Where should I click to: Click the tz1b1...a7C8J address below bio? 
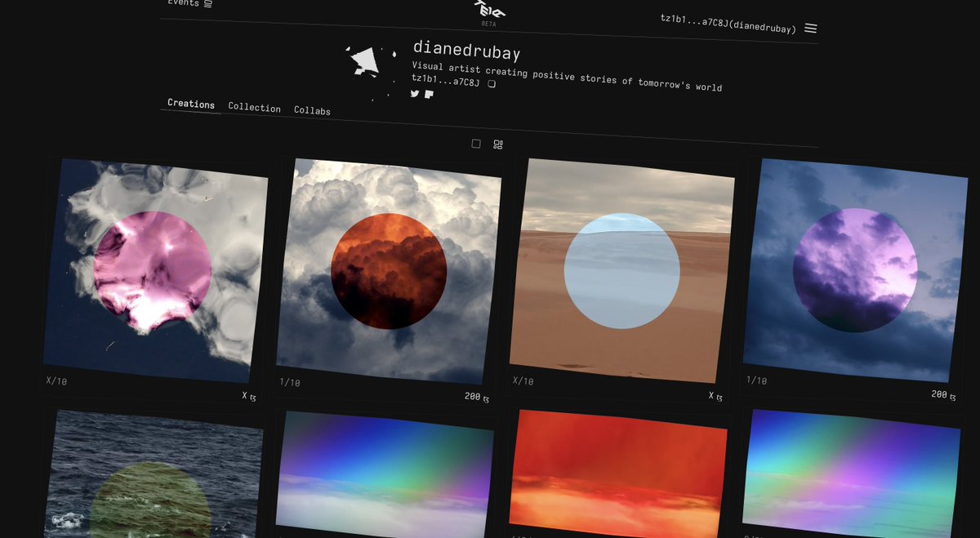click(x=447, y=80)
